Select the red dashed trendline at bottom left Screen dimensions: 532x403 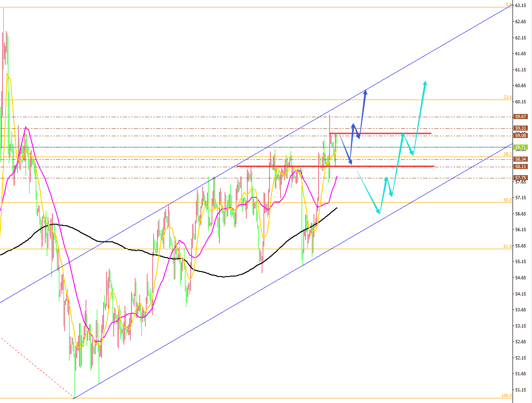38,368
